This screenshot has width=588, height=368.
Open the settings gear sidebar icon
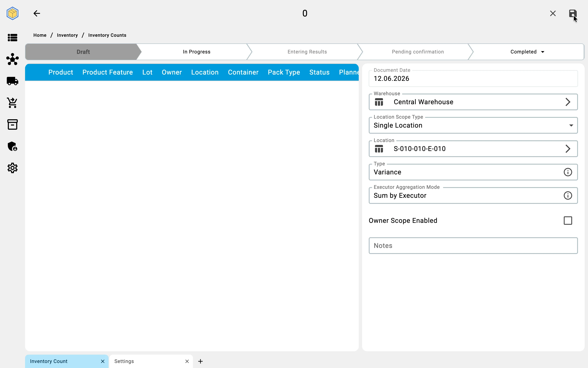tap(12, 168)
